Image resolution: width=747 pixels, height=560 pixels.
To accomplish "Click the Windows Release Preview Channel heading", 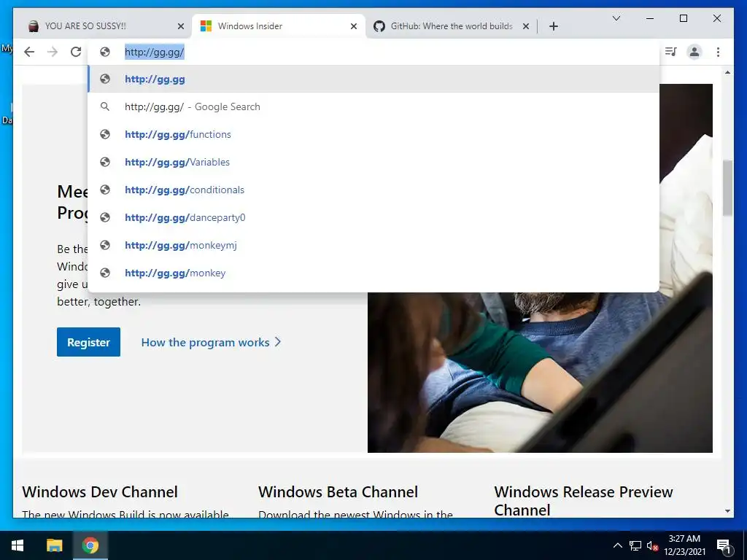I will [584, 500].
